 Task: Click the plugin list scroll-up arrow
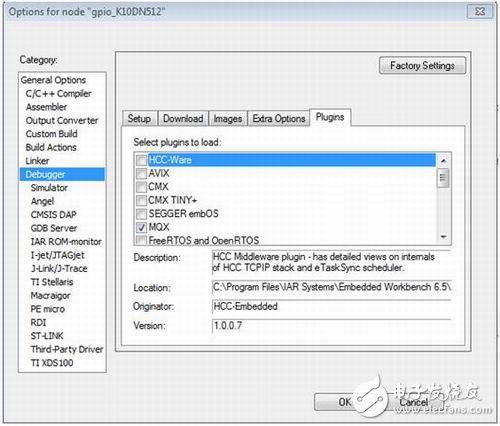click(x=443, y=161)
